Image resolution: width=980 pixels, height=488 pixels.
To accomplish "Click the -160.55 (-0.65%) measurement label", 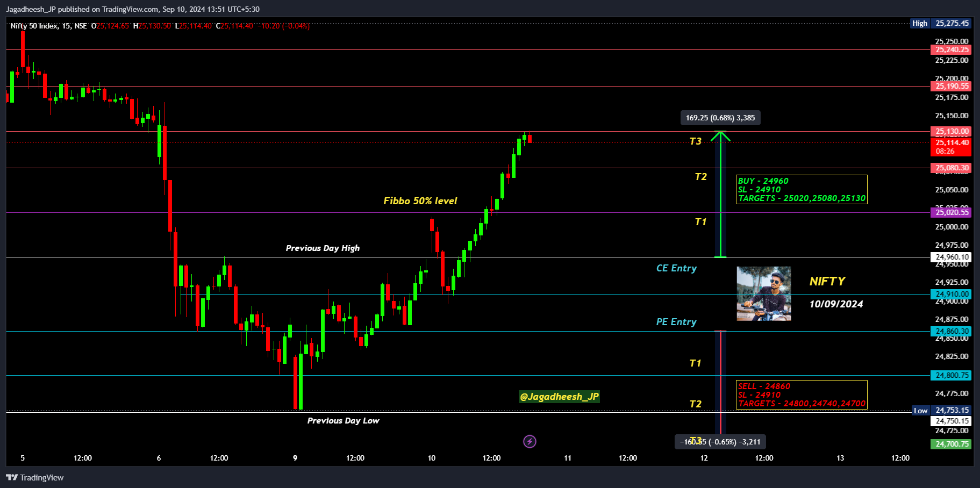I will click(720, 442).
